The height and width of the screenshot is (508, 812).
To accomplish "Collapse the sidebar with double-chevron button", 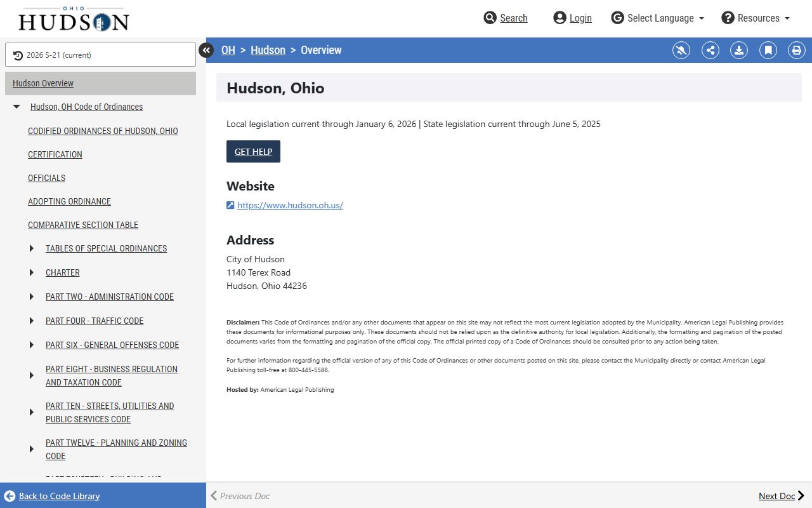I will tap(206, 50).
